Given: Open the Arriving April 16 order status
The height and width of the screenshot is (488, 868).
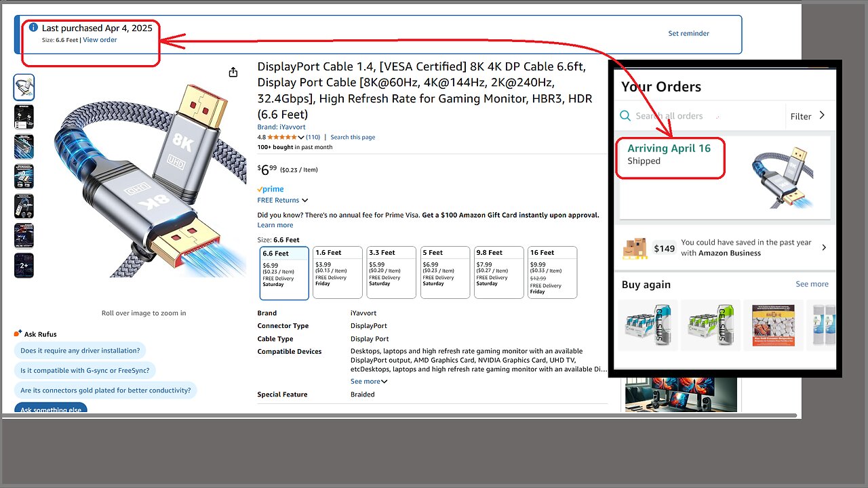Looking at the screenshot, I should 669,148.
